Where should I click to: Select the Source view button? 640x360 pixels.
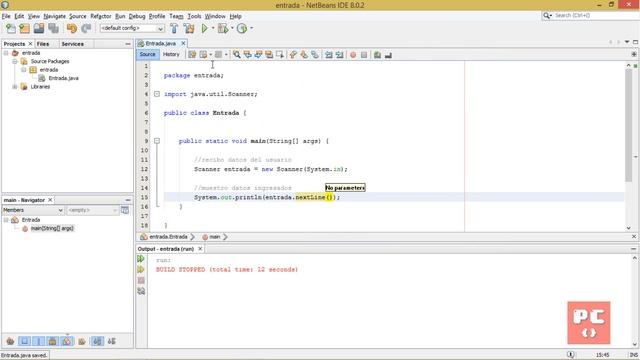click(147, 54)
